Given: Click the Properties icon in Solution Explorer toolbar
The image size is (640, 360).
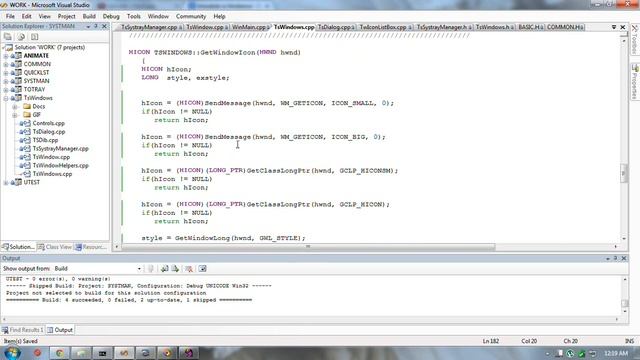Looking at the screenshot, I should [8, 37].
